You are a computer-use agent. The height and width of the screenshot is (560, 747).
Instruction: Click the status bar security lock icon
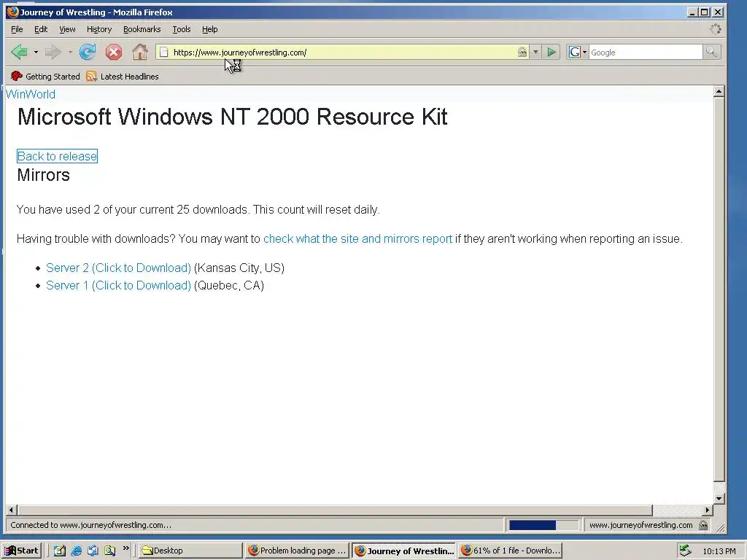(x=703, y=525)
